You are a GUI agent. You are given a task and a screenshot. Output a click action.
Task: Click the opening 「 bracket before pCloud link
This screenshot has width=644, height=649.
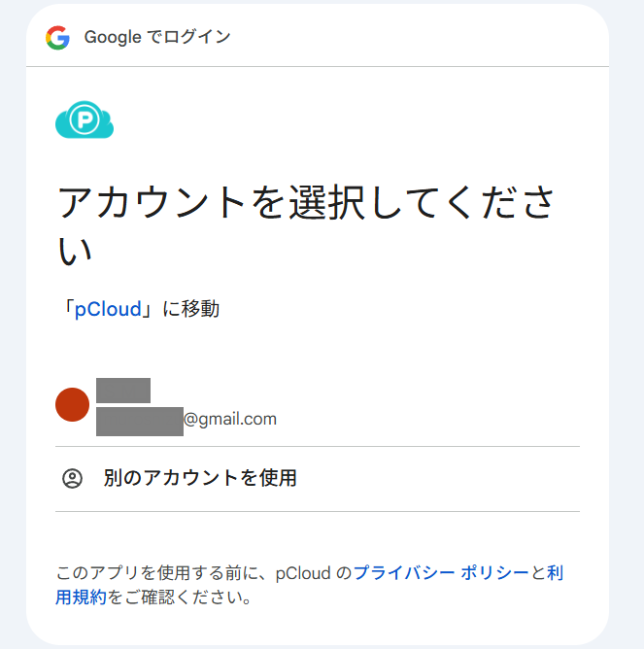click(66, 310)
